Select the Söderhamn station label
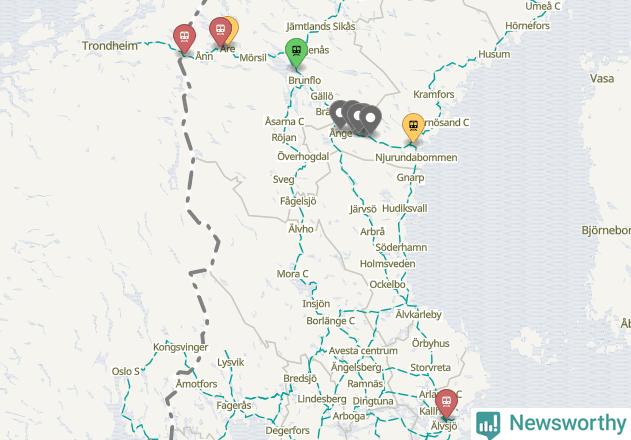631x440 pixels. pos(401,247)
